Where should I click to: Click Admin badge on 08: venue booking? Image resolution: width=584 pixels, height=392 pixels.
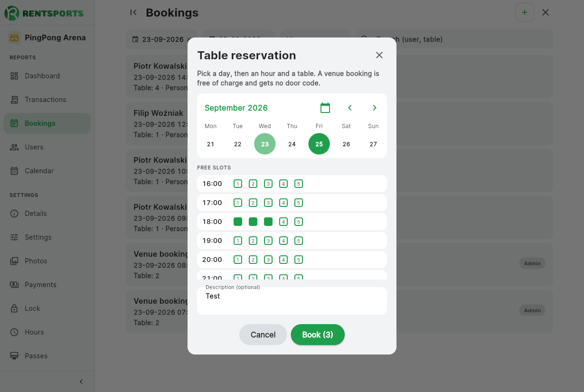click(532, 263)
